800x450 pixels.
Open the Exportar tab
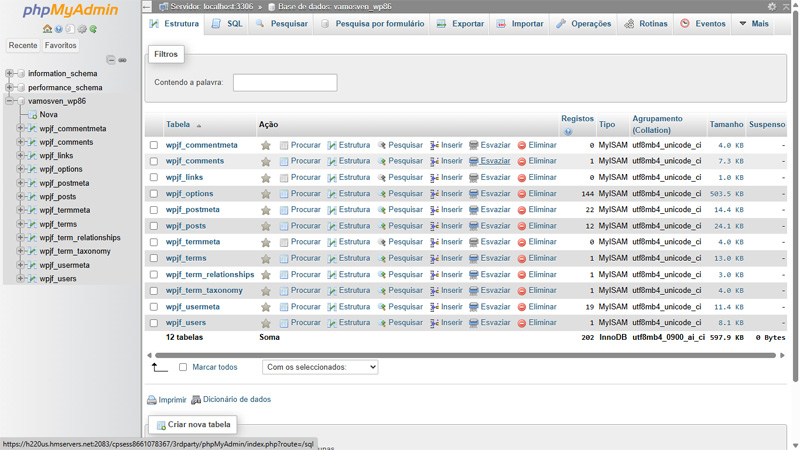[x=460, y=24]
